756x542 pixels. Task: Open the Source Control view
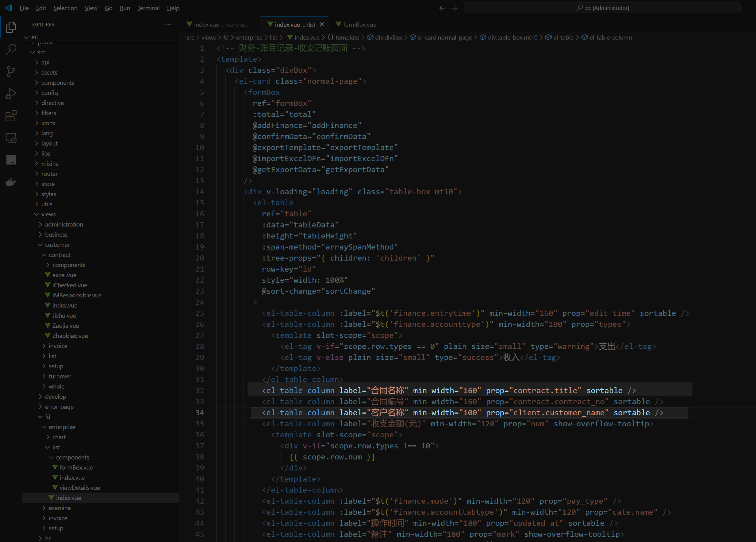coord(11,72)
